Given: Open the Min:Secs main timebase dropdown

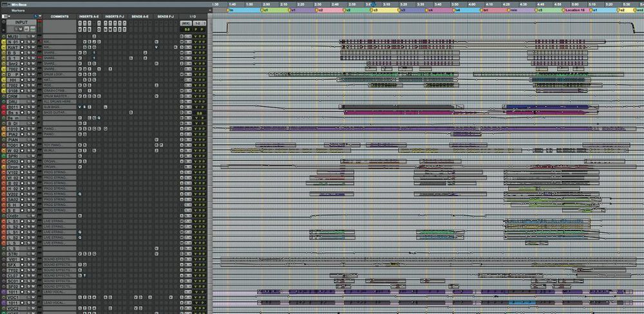Looking at the screenshot, I should point(9,5).
